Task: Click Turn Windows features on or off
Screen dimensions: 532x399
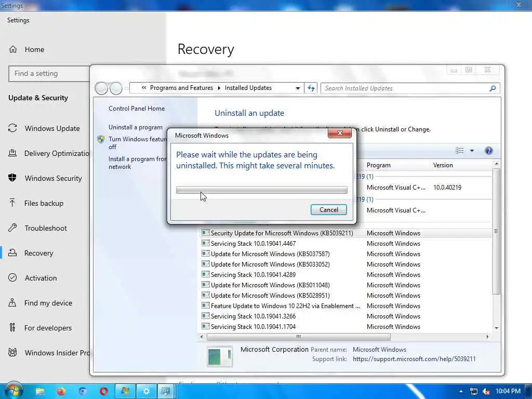Action: 138,143
